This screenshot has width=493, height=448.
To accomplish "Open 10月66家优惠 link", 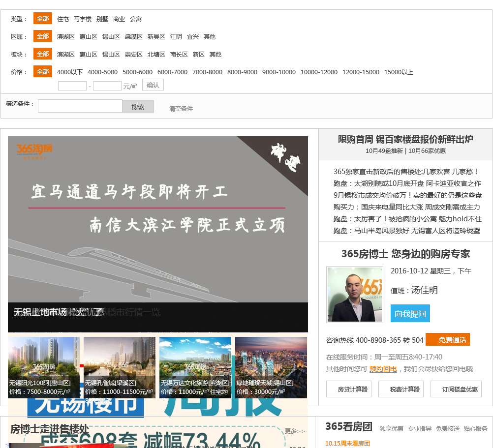I will point(427,151).
